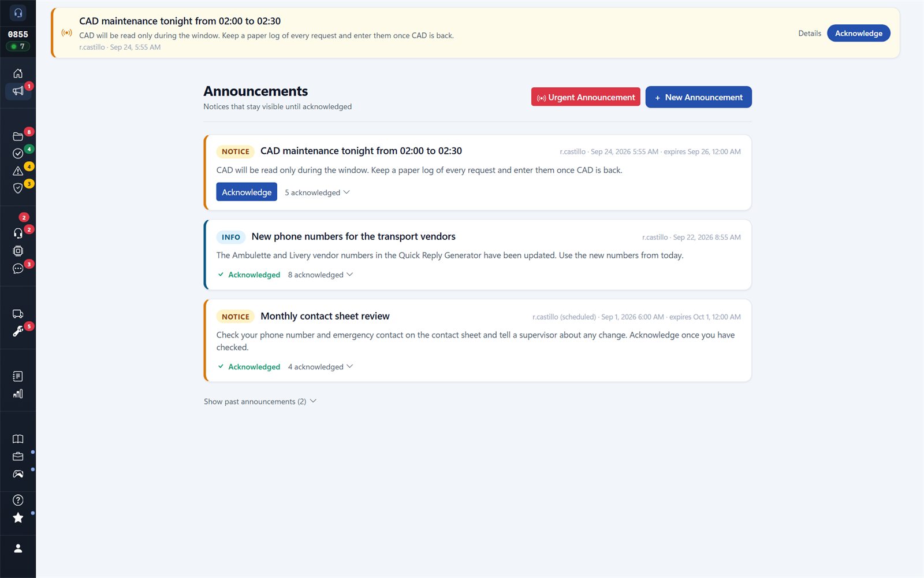Viewport: 924px width, 578px height.
Task: Open the truck icon in sidebar
Action: pos(18,314)
